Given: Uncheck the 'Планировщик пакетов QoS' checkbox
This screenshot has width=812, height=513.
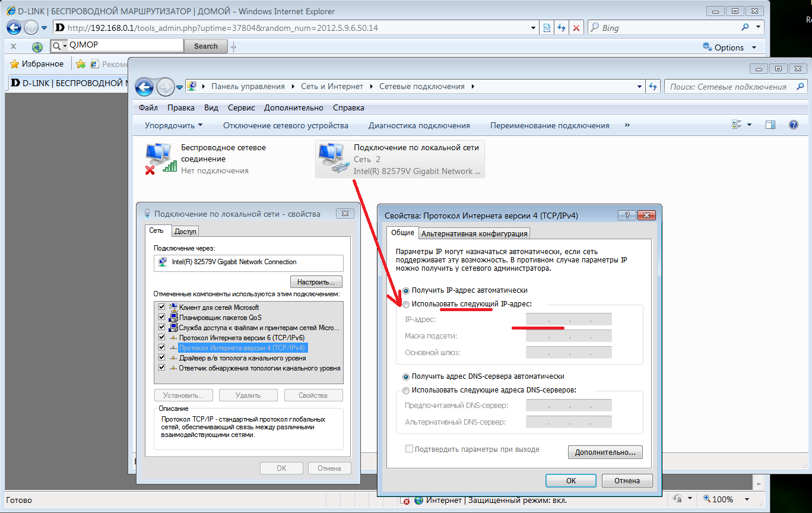Looking at the screenshot, I should 161,317.
